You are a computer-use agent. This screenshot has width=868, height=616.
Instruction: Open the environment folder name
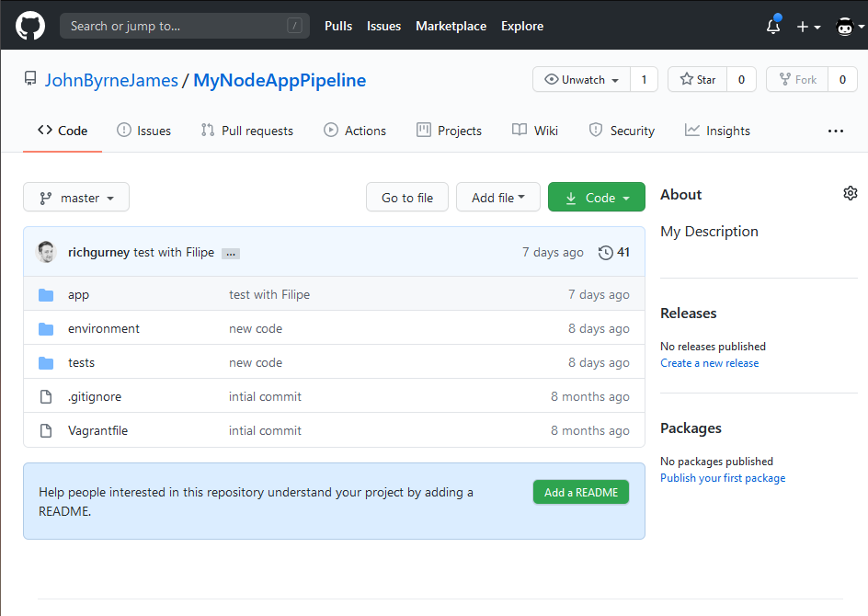[104, 329]
